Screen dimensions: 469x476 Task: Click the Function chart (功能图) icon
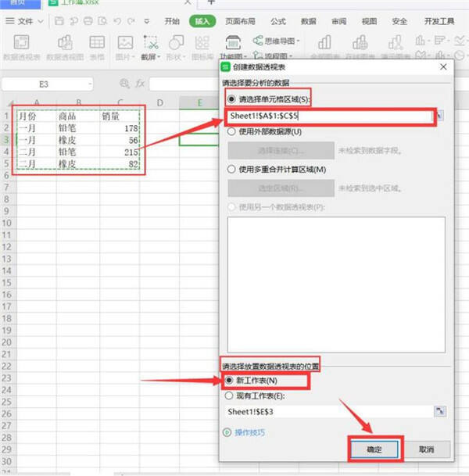(233, 42)
